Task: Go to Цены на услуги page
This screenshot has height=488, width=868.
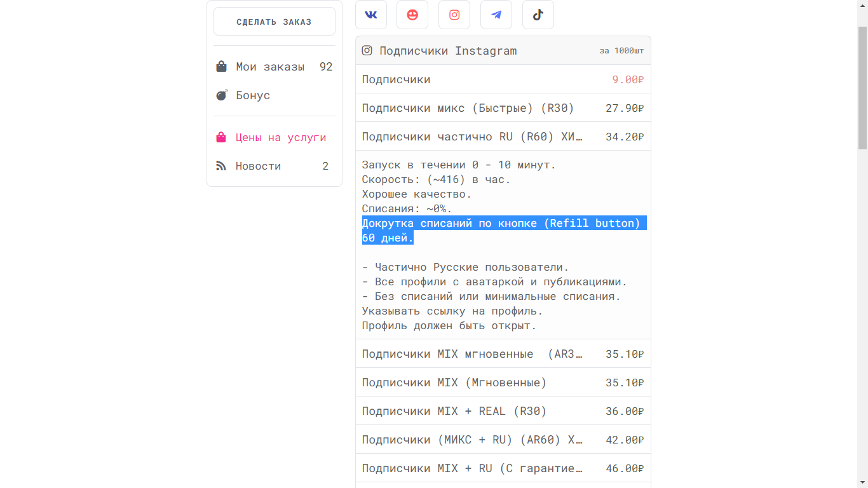Action: tap(281, 137)
